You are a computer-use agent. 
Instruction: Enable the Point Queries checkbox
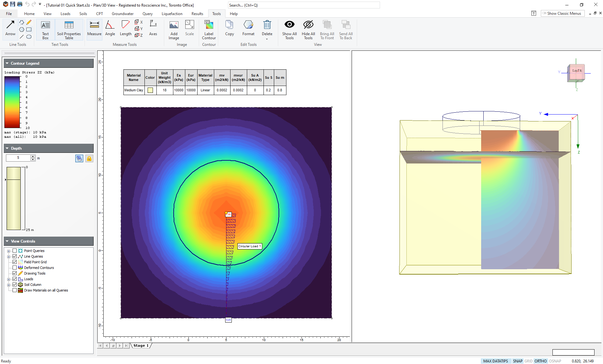(x=15, y=251)
